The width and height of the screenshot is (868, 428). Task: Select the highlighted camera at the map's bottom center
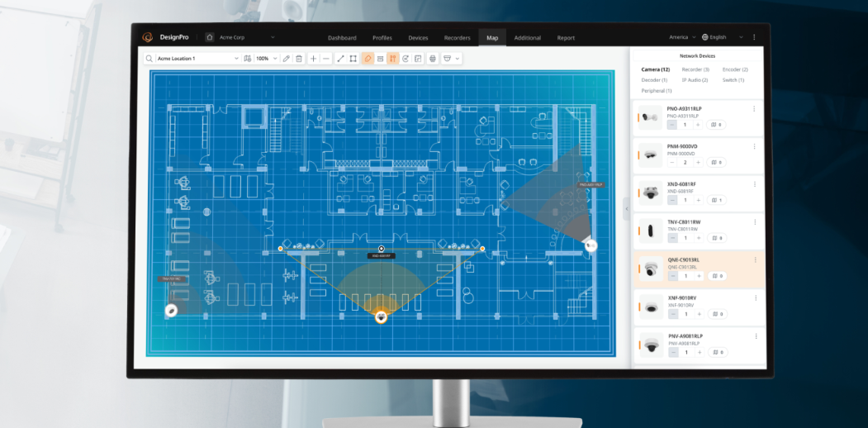point(381,316)
